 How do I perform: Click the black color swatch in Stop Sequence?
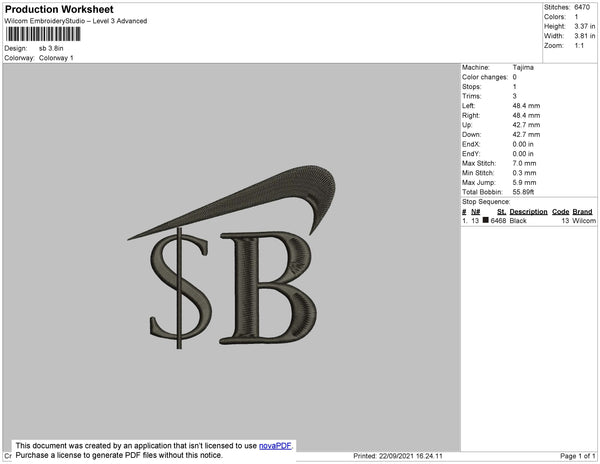pyautogui.click(x=486, y=220)
